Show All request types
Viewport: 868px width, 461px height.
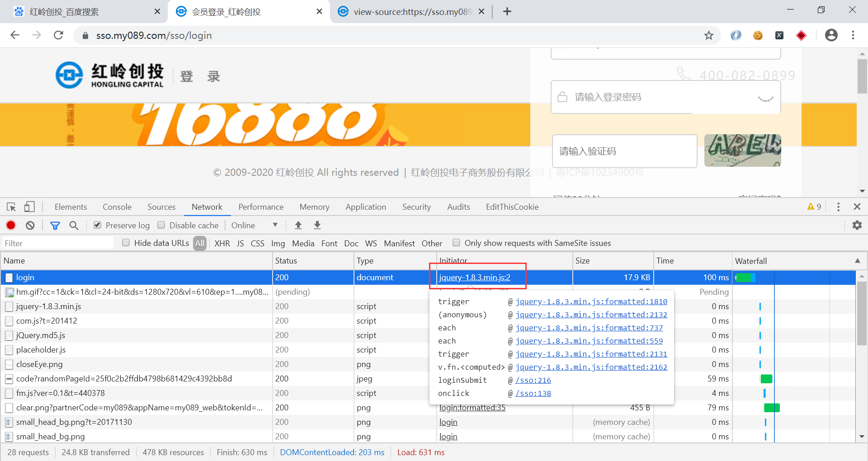coord(200,243)
